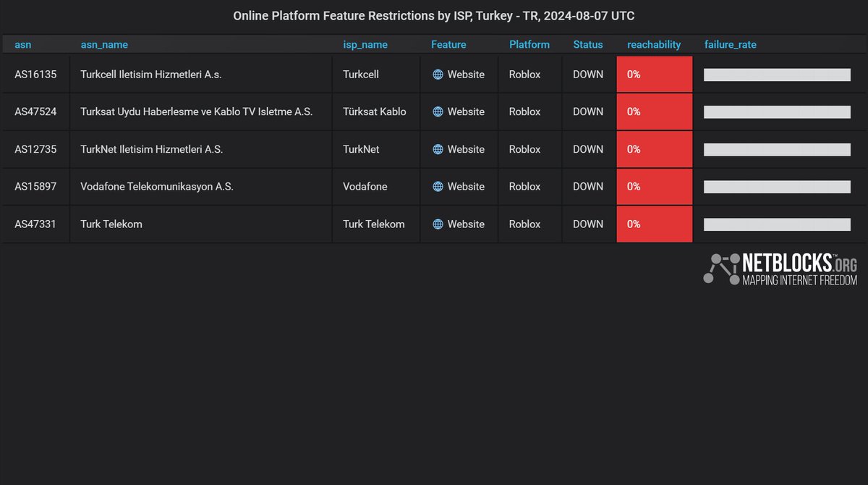This screenshot has width=868, height=485.
Task: Sort by failure_rate column header
Action: click(x=731, y=45)
